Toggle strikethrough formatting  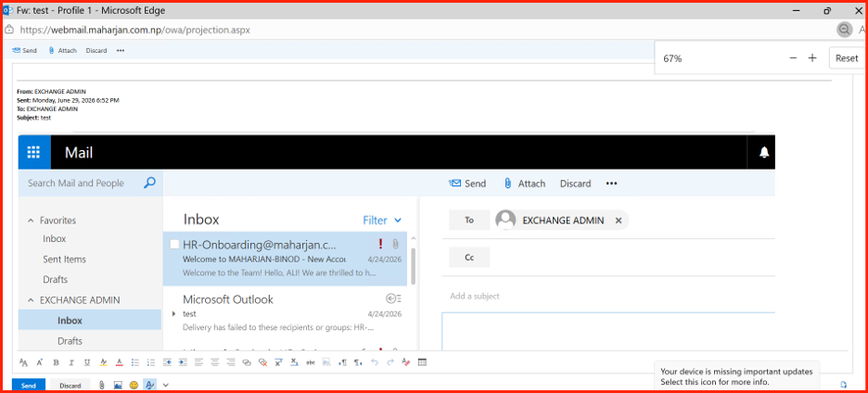pos(311,362)
